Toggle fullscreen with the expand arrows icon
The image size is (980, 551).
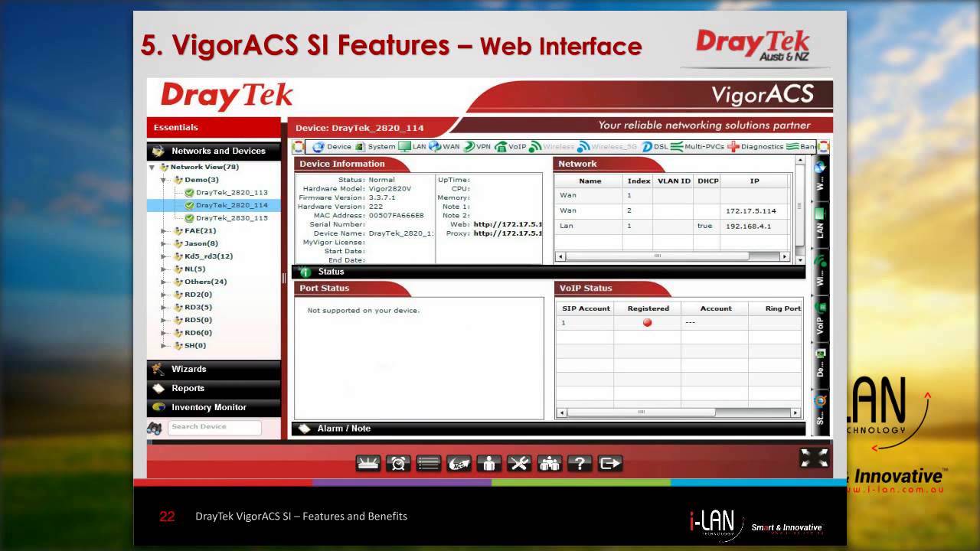point(814,458)
